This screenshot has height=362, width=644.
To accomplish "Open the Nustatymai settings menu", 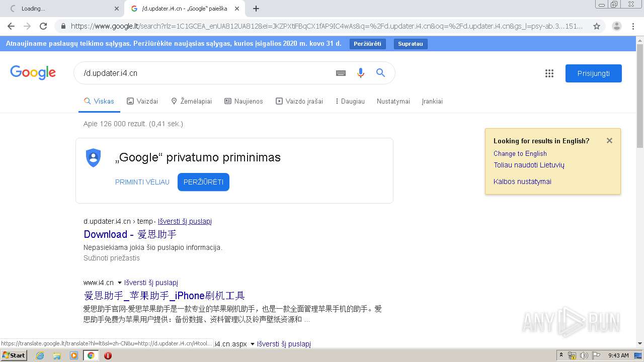I will (393, 101).
